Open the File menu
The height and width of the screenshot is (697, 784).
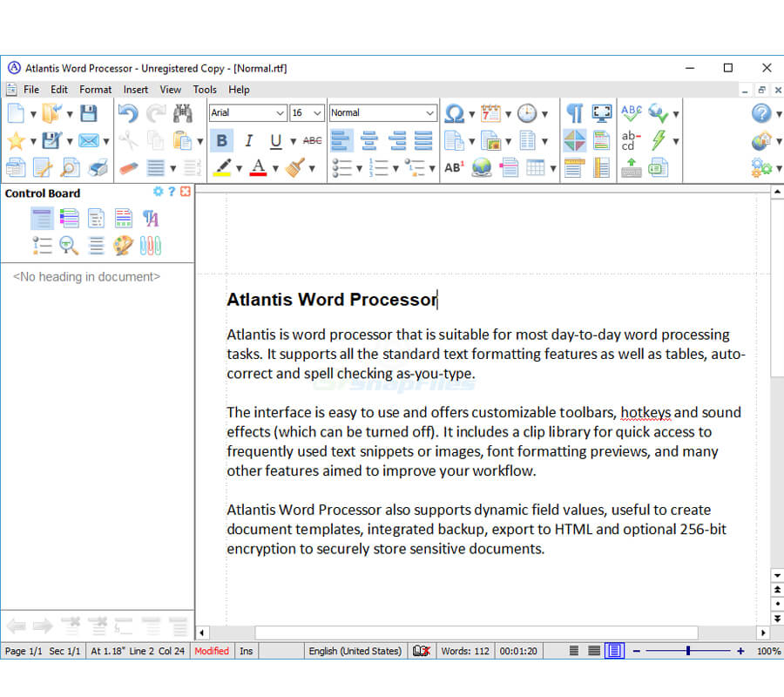click(31, 90)
